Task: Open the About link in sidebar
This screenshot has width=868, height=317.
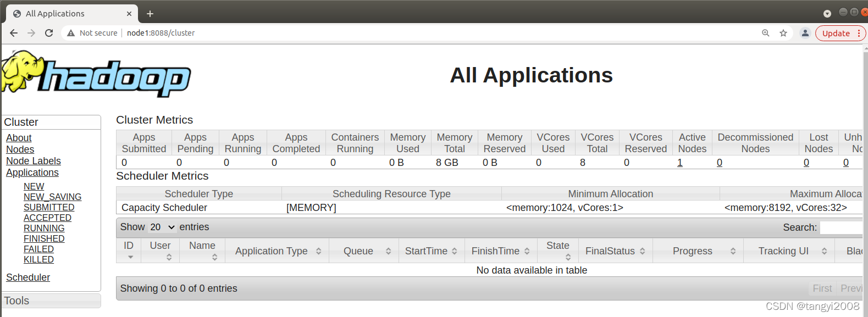Action: point(19,138)
